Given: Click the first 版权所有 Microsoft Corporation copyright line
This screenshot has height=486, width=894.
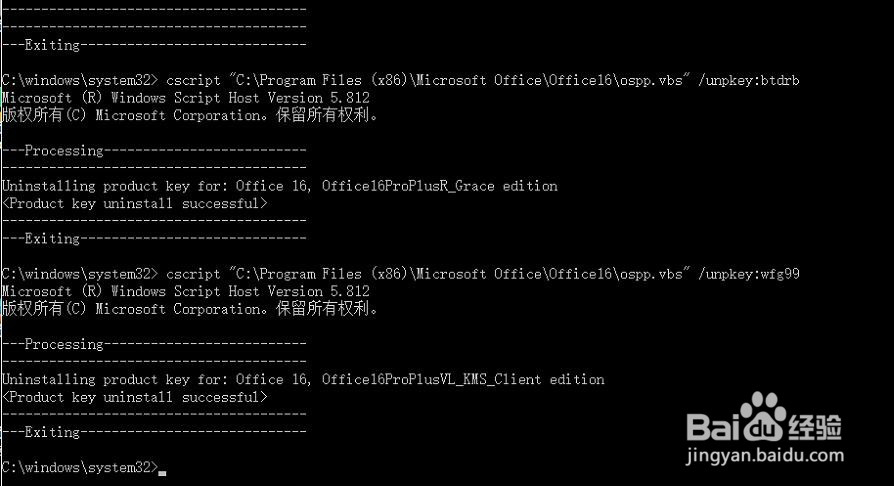Looking at the screenshot, I should click(x=190, y=116).
